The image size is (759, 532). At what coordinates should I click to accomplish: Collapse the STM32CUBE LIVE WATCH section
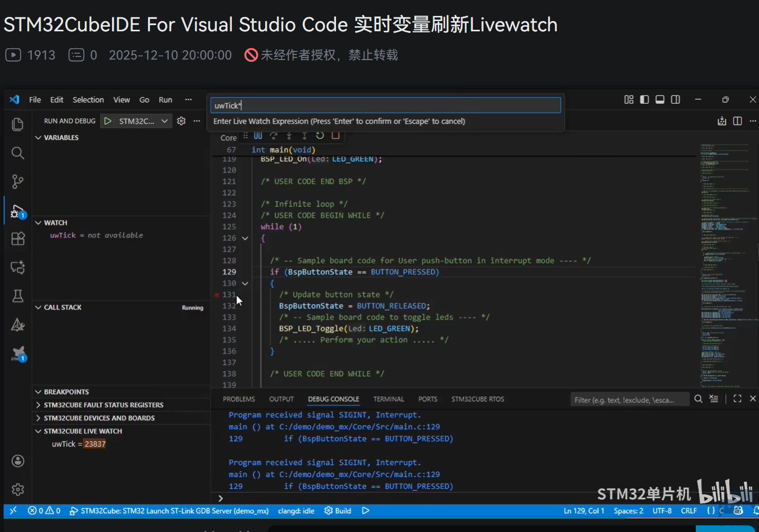[38, 431]
